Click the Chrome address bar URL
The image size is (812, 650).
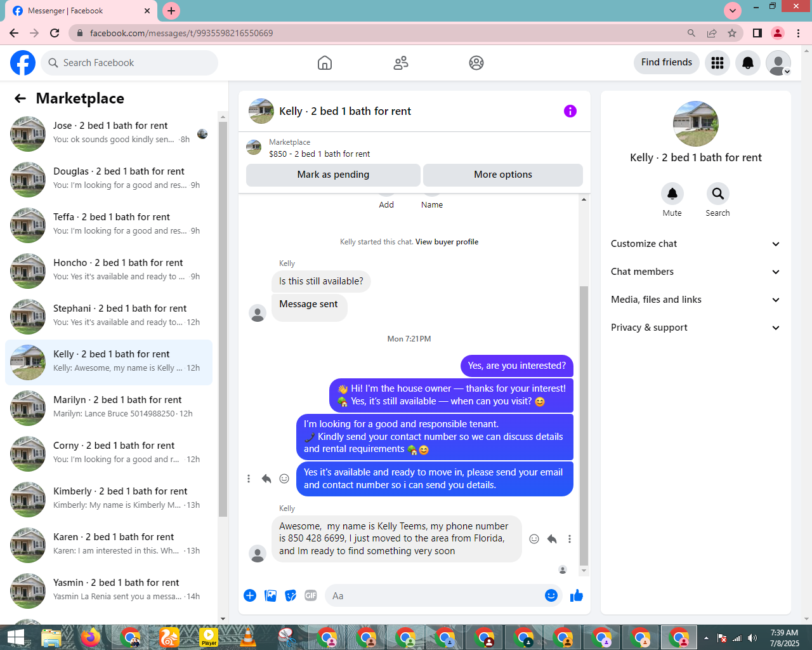181,33
